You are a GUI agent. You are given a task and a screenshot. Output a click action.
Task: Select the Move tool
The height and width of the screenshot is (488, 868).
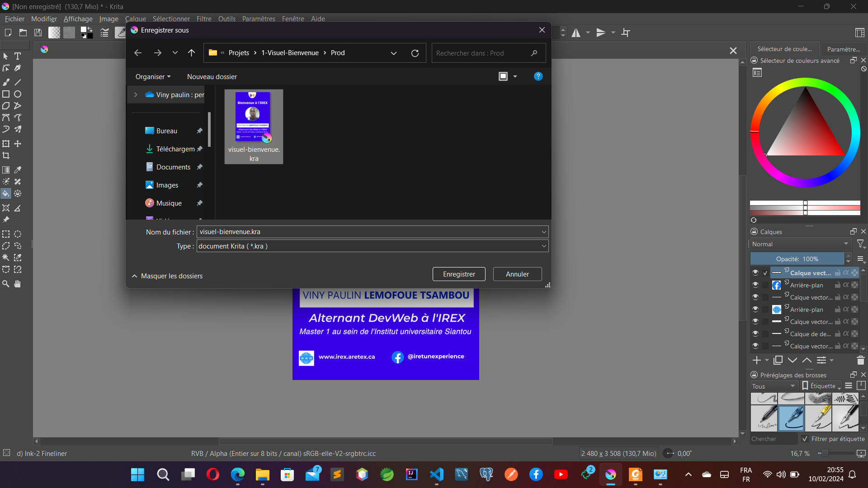click(18, 144)
